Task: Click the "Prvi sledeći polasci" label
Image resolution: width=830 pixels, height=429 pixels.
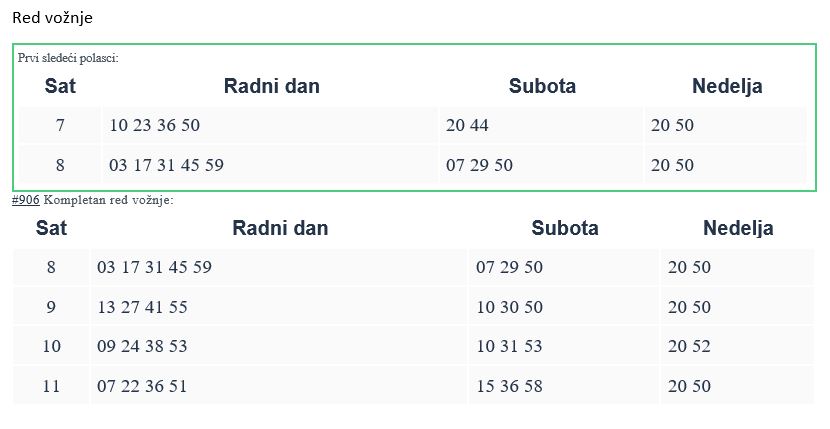Action: (x=68, y=58)
